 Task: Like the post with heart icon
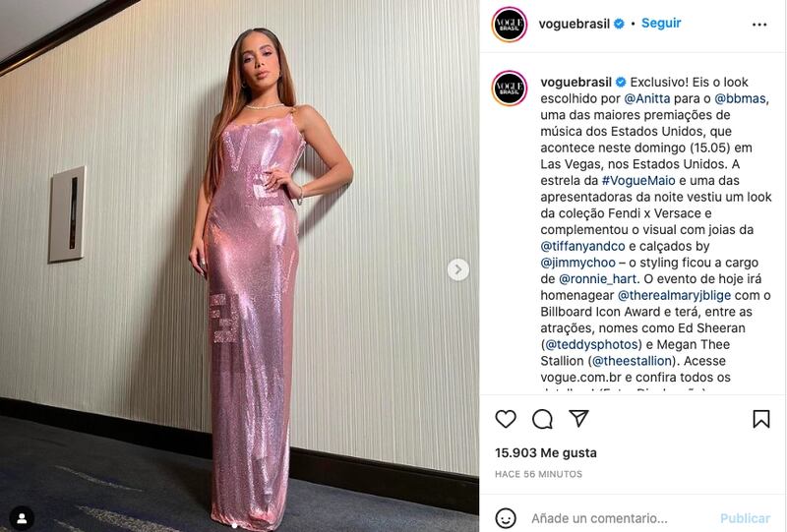506,419
